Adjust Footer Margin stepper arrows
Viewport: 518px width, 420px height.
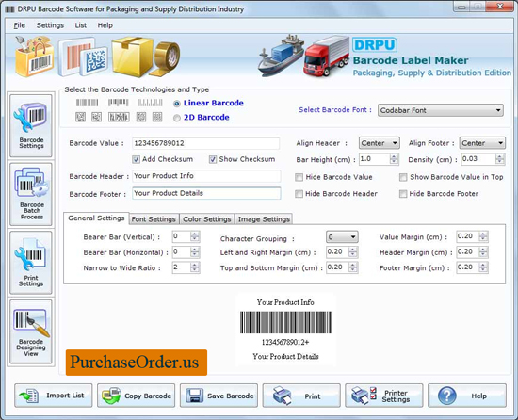(x=483, y=267)
